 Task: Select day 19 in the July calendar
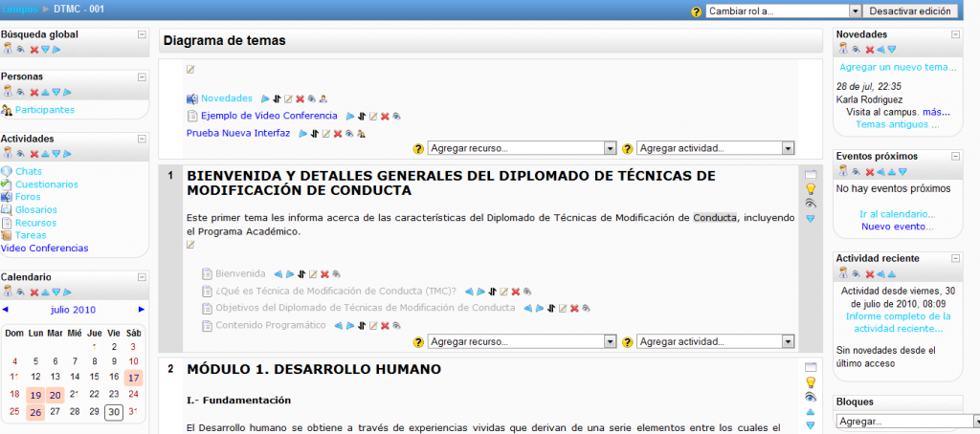pyautogui.click(x=35, y=394)
